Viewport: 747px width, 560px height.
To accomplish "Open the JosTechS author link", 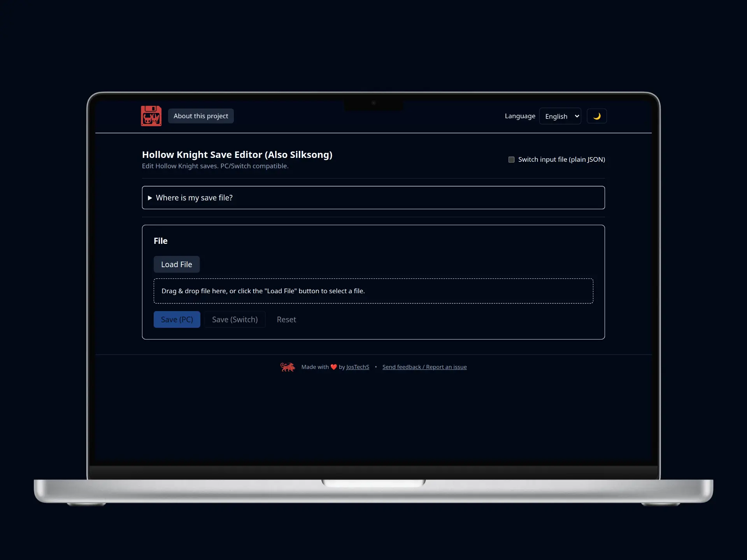I will (x=357, y=367).
